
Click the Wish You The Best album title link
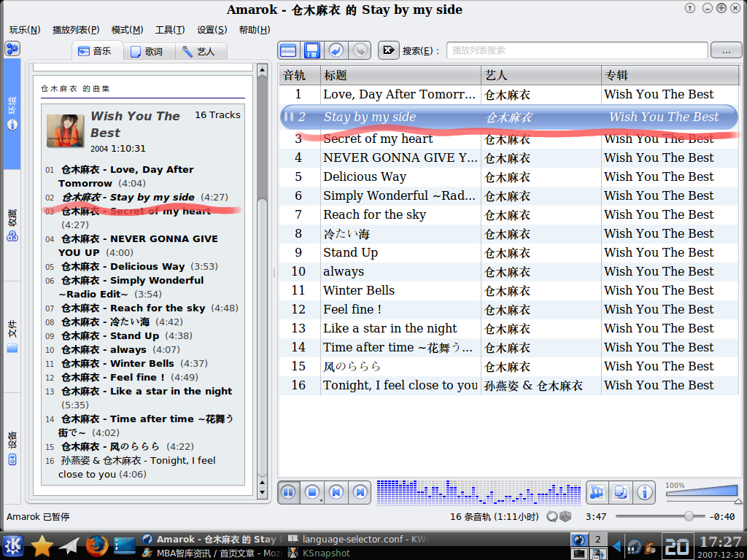pos(135,124)
